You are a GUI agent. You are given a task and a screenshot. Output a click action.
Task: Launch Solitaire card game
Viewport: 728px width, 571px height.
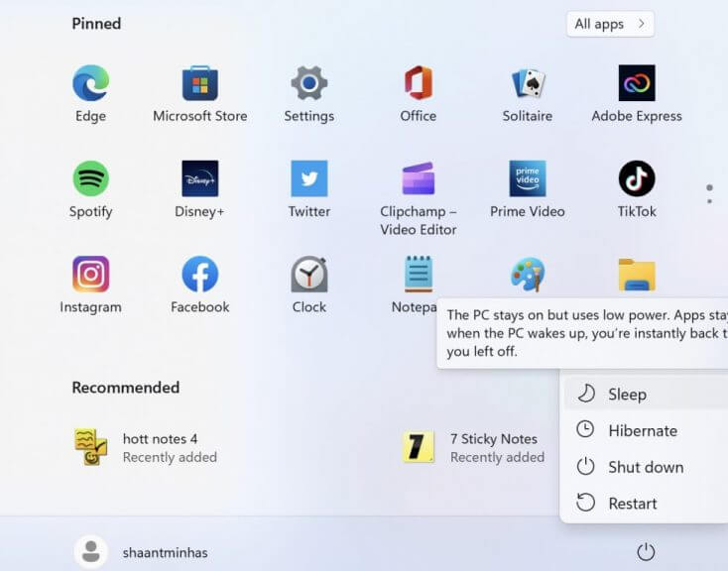[x=528, y=93]
